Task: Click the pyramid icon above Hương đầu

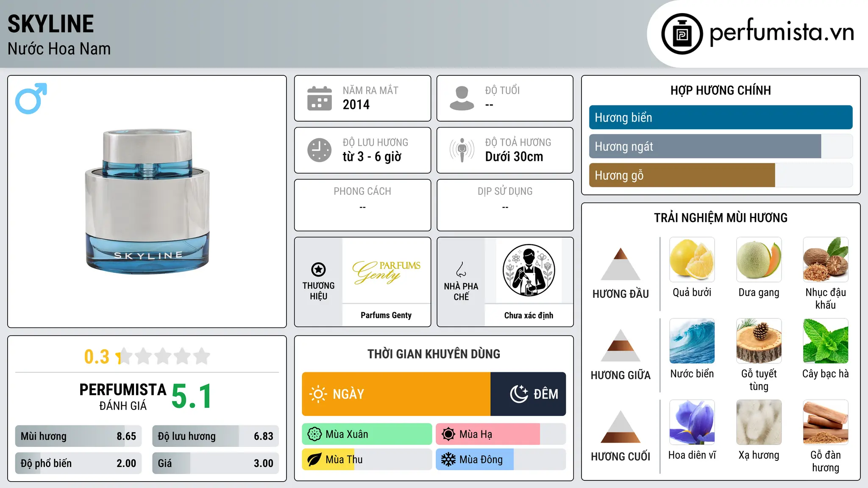Action: (620, 263)
